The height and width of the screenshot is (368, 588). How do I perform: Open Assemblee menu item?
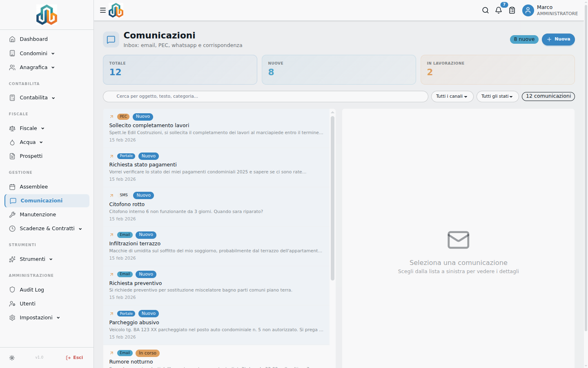click(x=47, y=187)
